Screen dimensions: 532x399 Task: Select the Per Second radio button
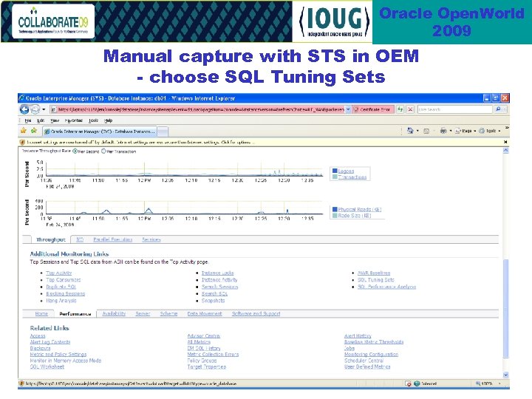coord(75,151)
